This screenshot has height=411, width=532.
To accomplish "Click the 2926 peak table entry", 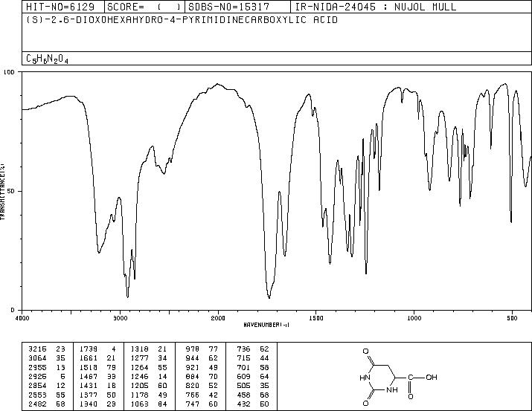I will [37, 376].
